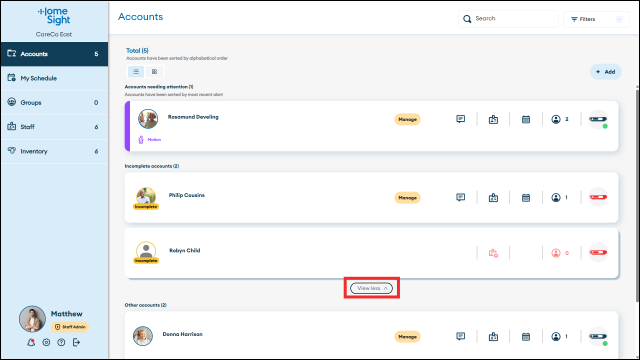Click Matthew's profile photo
This screenshot has width=640, height=360.
(32, 319)
